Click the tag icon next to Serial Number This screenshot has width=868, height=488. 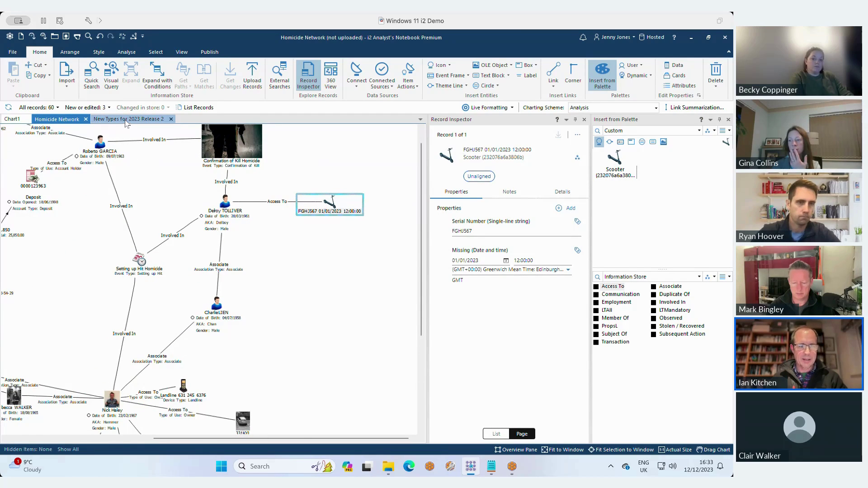(577, 221)
